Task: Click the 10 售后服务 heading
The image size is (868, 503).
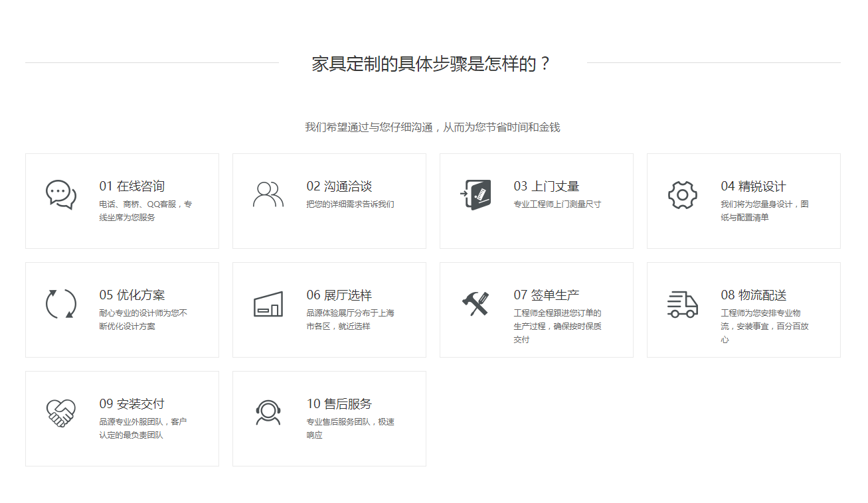Action: pyautogui.click(x=339, y=404)
